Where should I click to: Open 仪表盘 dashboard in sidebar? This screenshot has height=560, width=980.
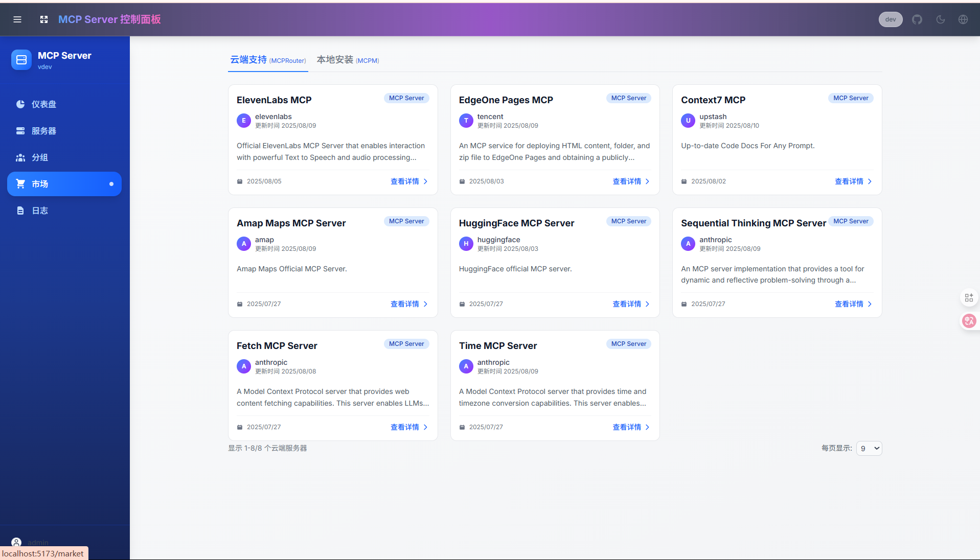pyautogui.click(x=64, y=104)
